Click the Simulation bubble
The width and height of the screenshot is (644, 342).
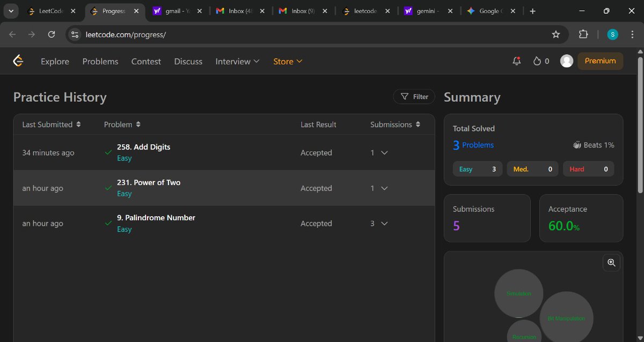pos(518,294)
